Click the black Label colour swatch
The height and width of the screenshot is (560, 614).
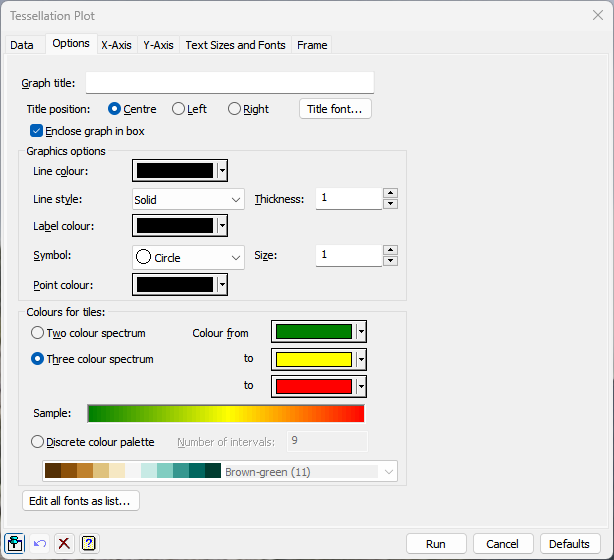[x=175, y=226]
